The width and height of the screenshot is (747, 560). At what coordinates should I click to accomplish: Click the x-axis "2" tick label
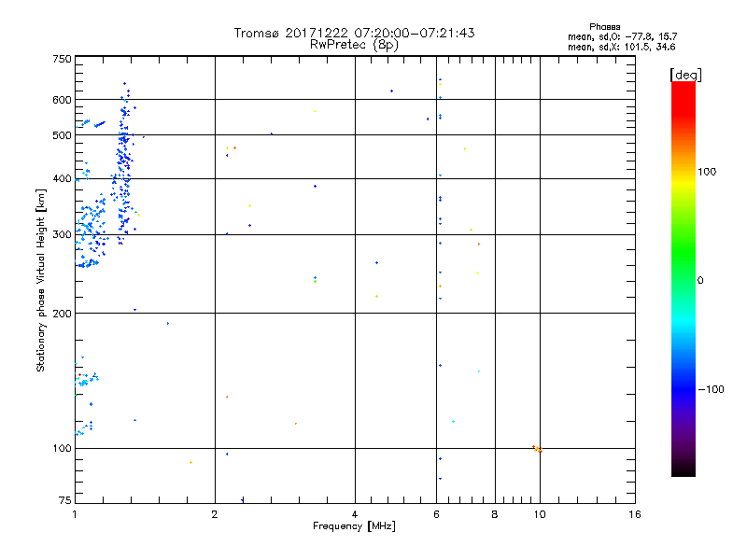coord(215,514)
